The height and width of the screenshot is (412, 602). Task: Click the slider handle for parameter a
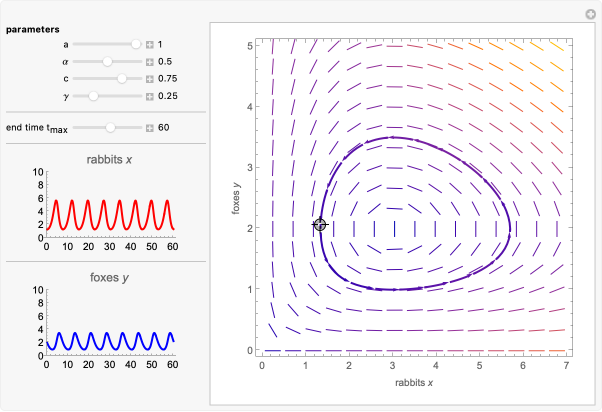click(136, 44)
